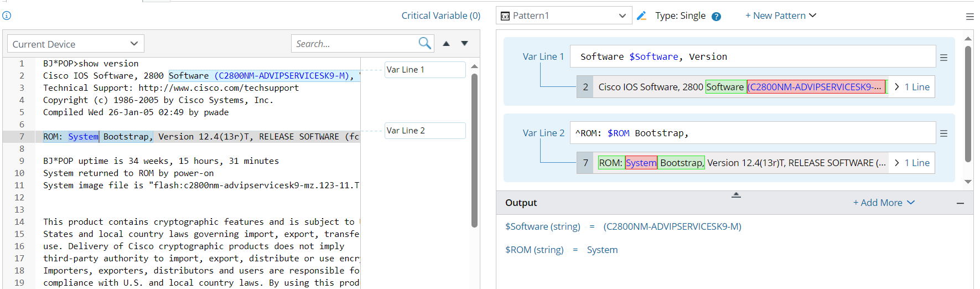This screenshot has width=980, height=289.
Task: Click into the Search text field
Action: pyautogui.click(x=354, y=44)
